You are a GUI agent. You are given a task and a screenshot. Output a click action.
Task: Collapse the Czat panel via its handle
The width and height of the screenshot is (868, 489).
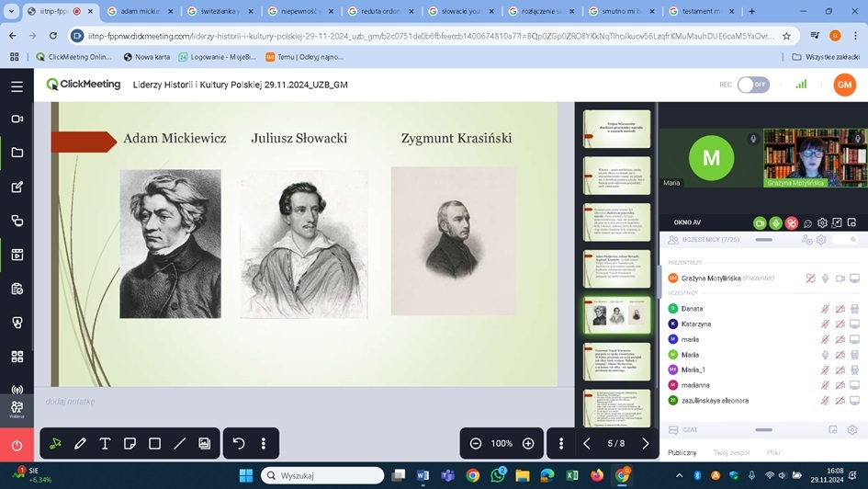(x=763, y=430)
